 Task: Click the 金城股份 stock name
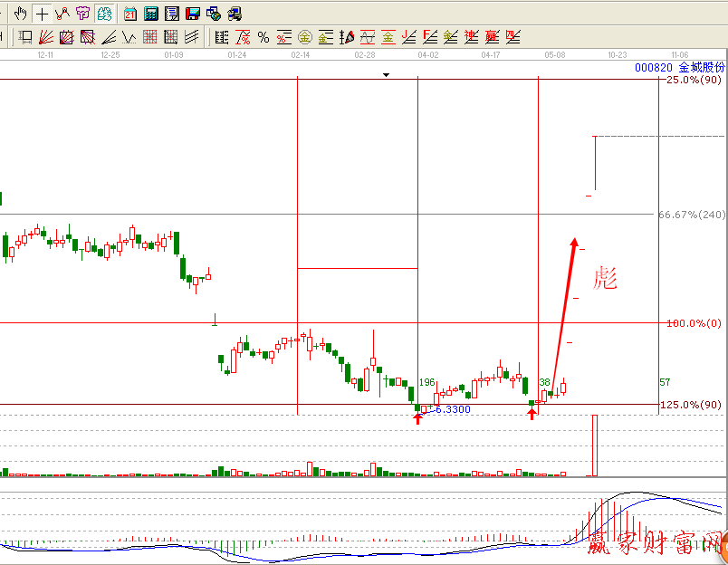(x=701, y=68)
